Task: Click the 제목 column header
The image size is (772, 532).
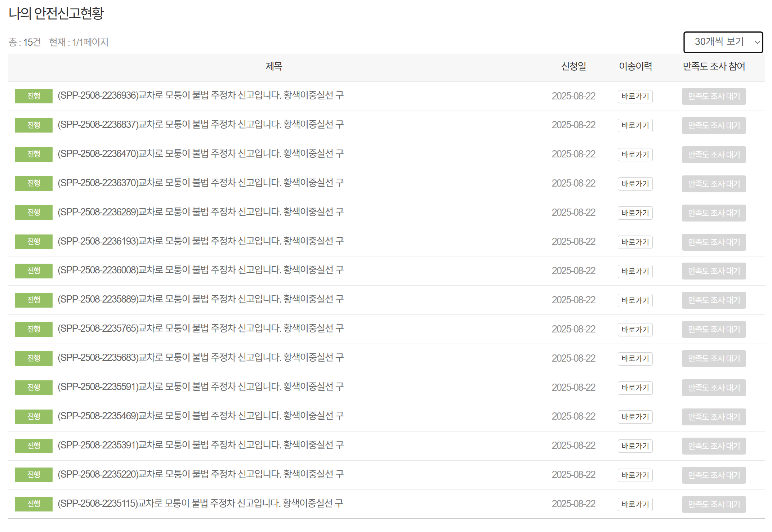Action: pos(274,66)
